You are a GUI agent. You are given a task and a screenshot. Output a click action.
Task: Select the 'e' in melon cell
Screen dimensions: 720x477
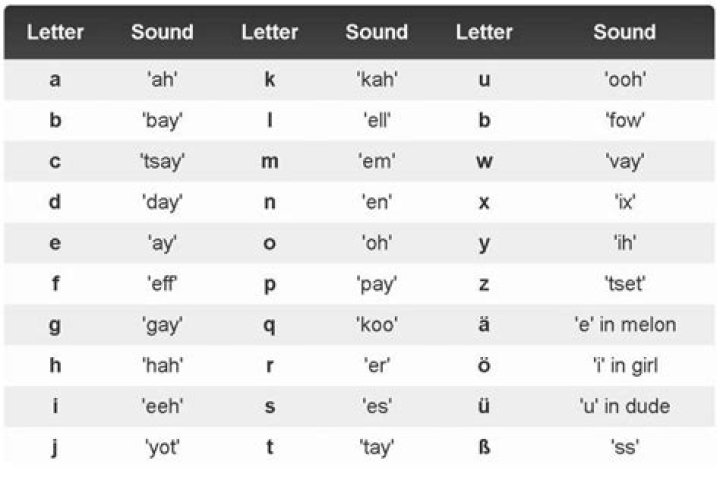coord(625,324)
